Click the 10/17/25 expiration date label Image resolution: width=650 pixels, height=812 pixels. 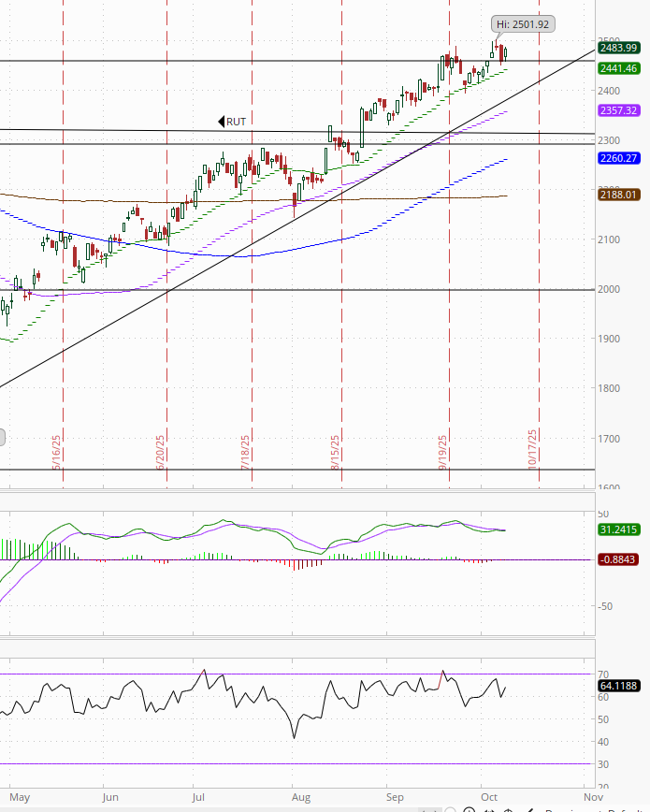pyautogui.click(x=532, y=449)
